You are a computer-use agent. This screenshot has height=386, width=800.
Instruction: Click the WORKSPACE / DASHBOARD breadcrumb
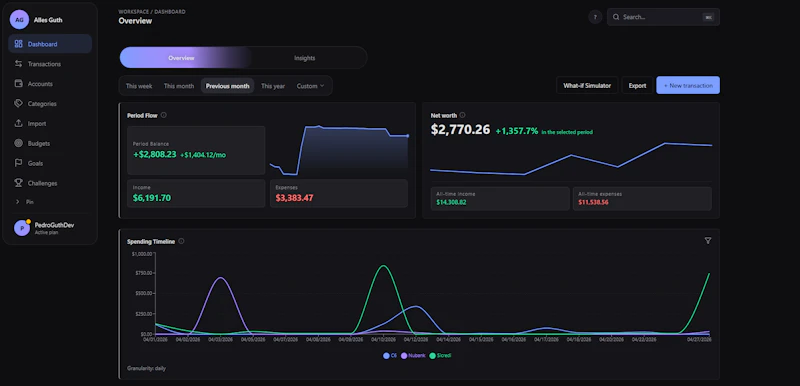[152, 11]
